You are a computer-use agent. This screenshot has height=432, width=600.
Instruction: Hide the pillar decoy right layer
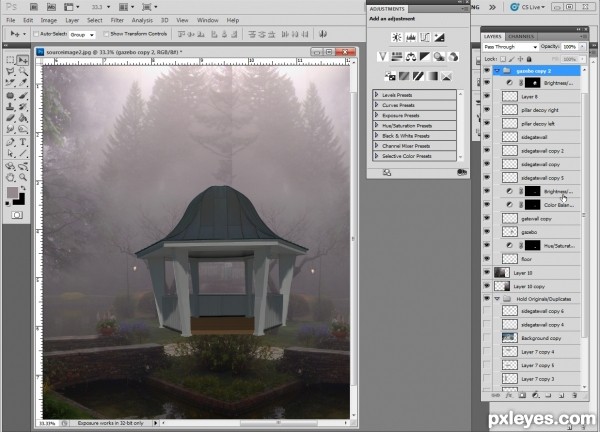487,110
